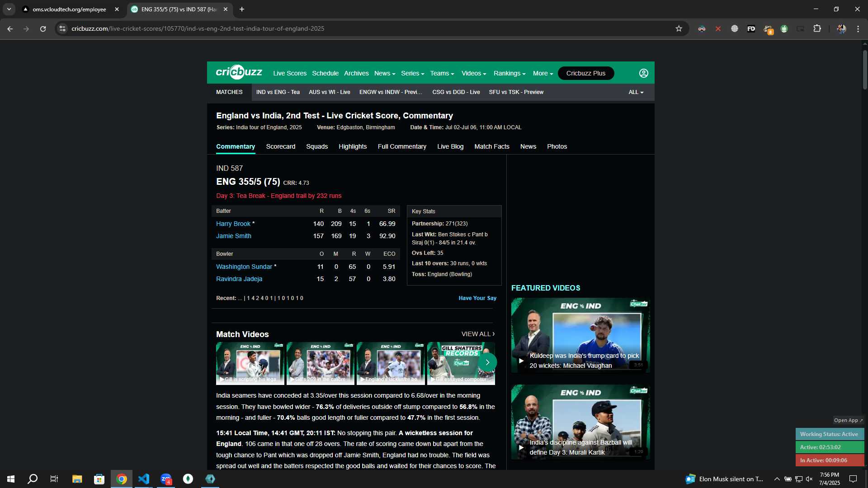868x488 pixels.
Task: Play the Murali Kartik featured video
Action: click(x=580, y=422)
